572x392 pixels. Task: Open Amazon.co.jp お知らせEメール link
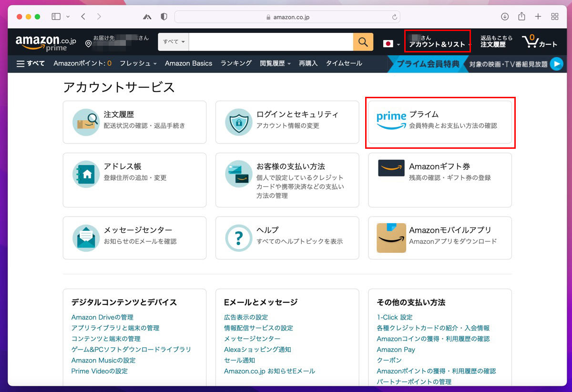point(270,371)
